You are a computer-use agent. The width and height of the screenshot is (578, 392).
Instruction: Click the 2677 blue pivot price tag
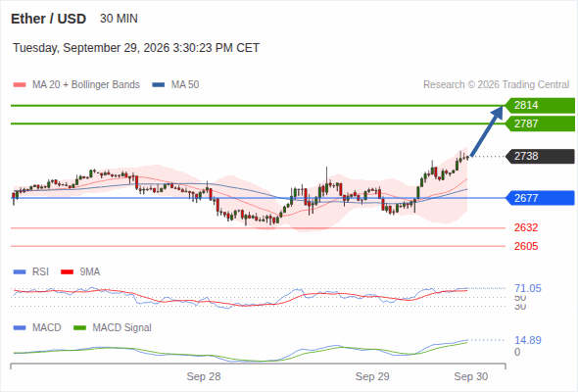(x=540, y=198)
